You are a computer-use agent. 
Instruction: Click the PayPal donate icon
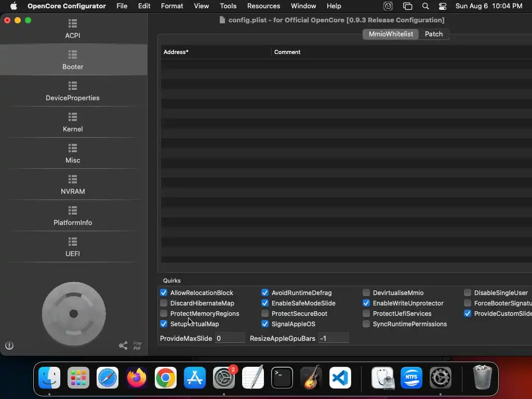(x=137, y=345)
